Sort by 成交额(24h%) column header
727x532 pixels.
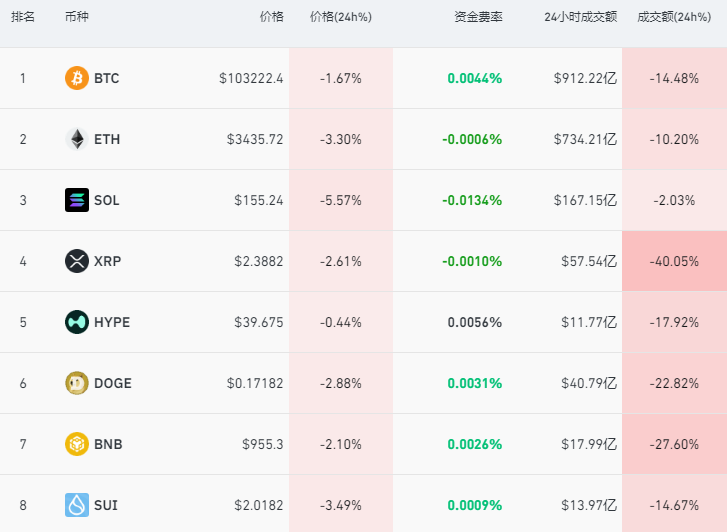click(674, 17)
